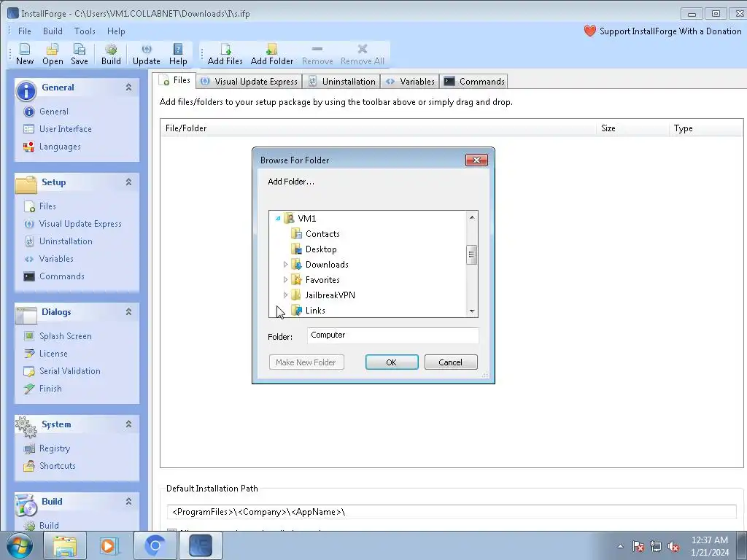Screen dimensions: 747x560
Task: Click the Windows Start button
Action: pos(19,545)
